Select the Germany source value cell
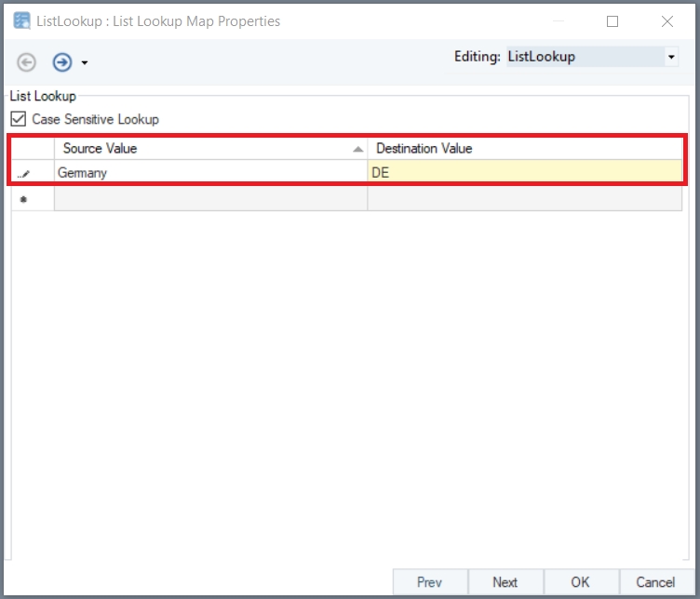 pyautogui.click(x=210, y=172)
